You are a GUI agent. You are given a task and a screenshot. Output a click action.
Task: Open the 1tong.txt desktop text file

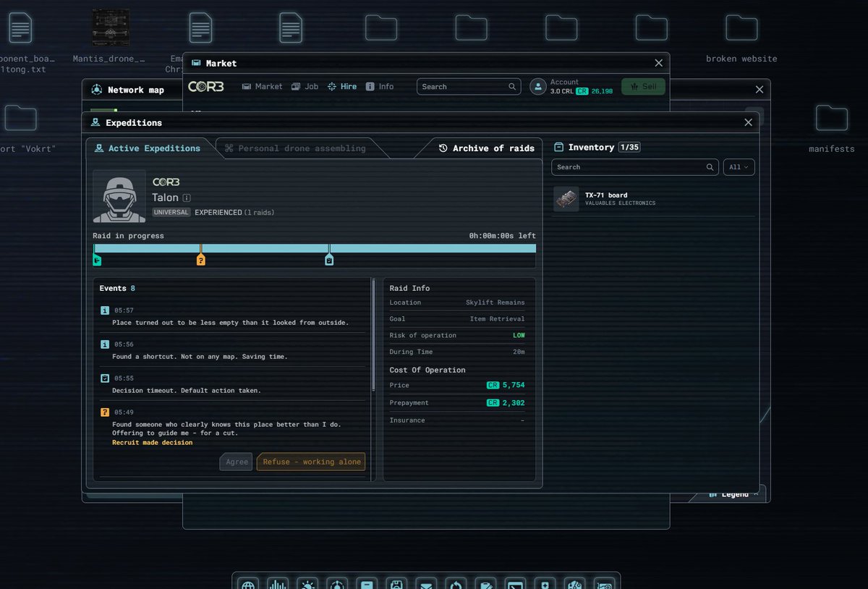20,28
